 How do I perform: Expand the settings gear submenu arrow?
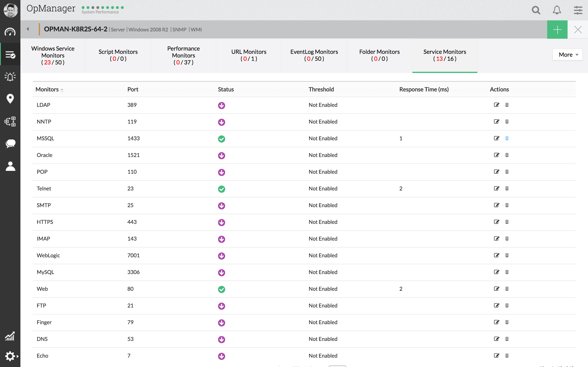(x=18, y=356)
